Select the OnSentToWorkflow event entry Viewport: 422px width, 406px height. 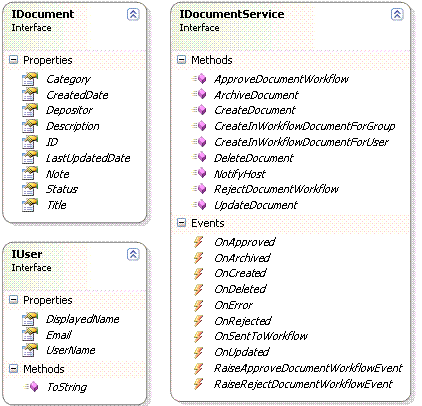261,336
